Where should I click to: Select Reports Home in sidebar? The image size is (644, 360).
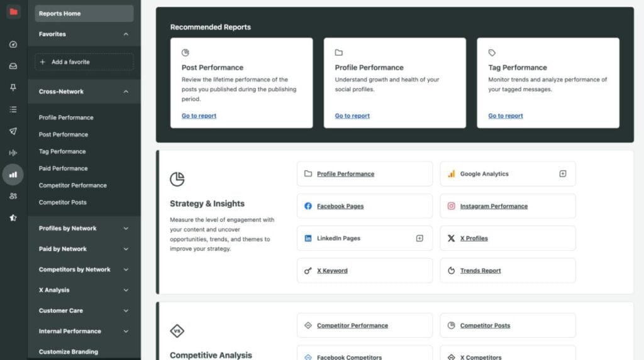click(x=84, y=14)
